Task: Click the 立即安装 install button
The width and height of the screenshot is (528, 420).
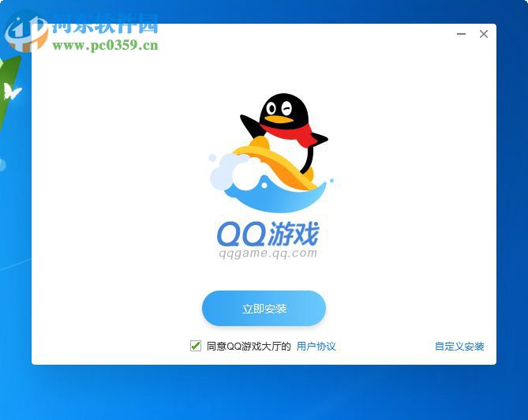Action: 264,308
